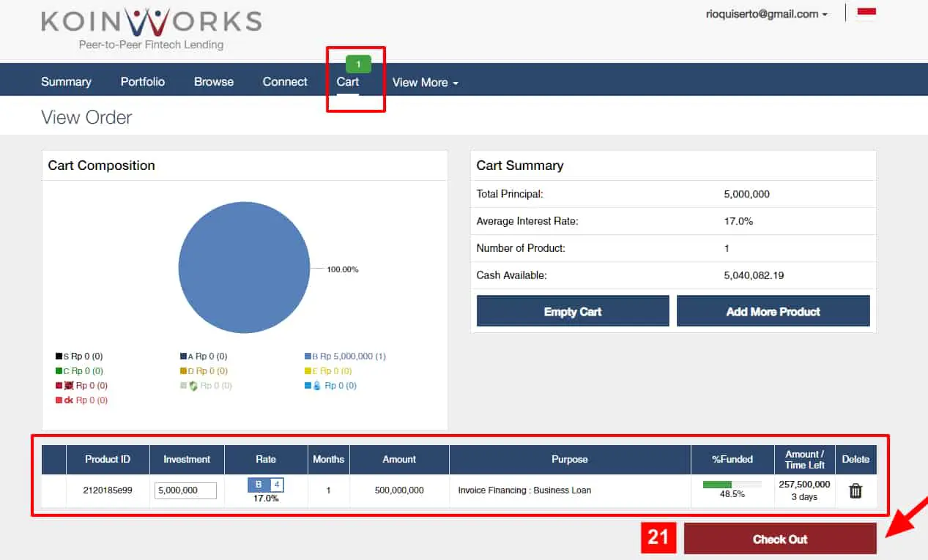928x560 pixels.
Task: Click the green cart count badge showing 1
Action: pos(357,64)
